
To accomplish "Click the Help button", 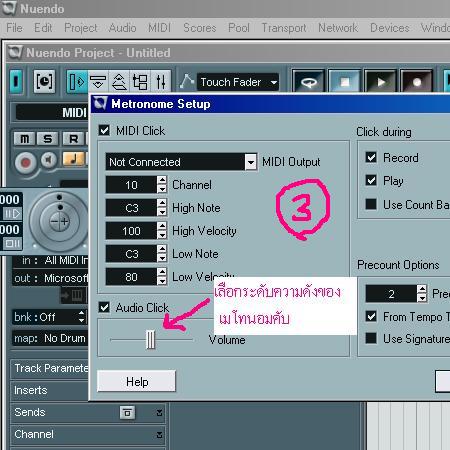I will tap(136, 381).
